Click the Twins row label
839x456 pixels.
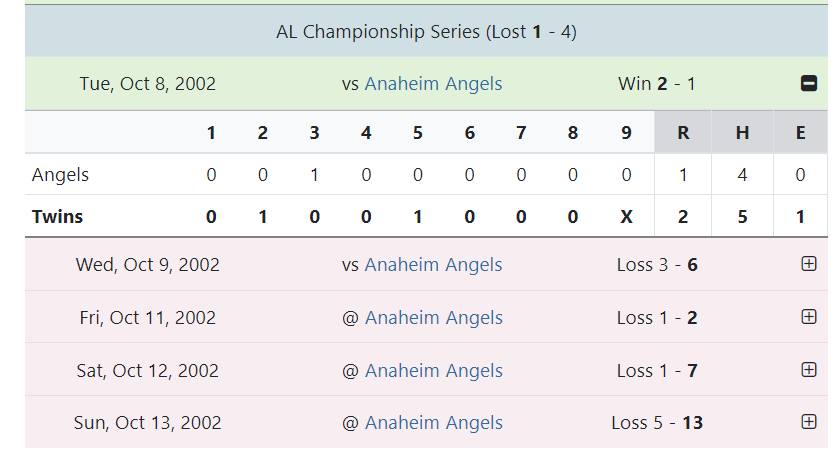(58, 217)
